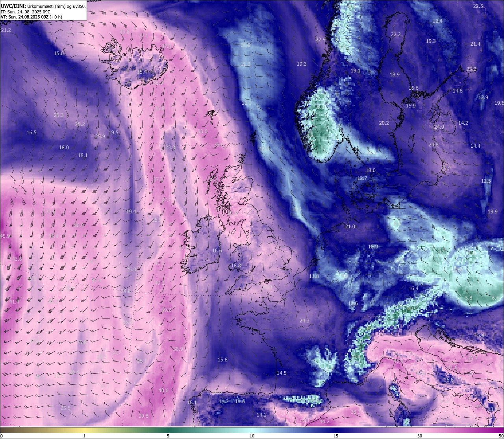Click the colour scale at the 30 mark
Screen dimensions: 504x439
click(420, 430)
